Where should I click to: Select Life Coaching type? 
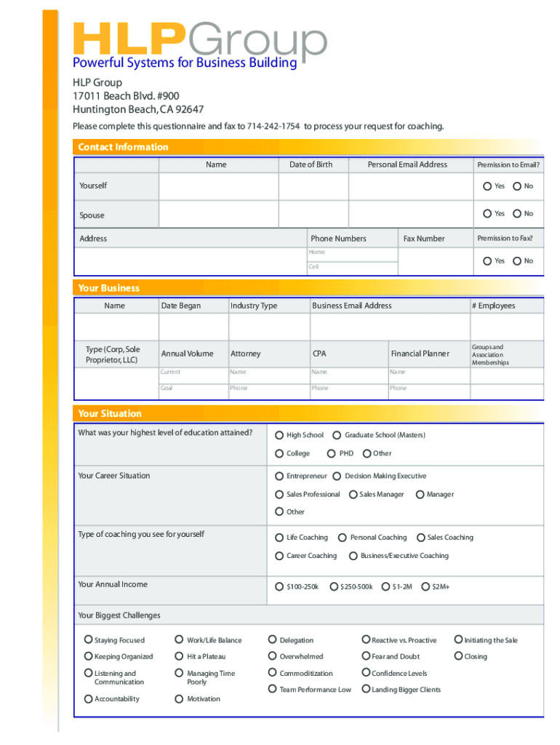279,538
